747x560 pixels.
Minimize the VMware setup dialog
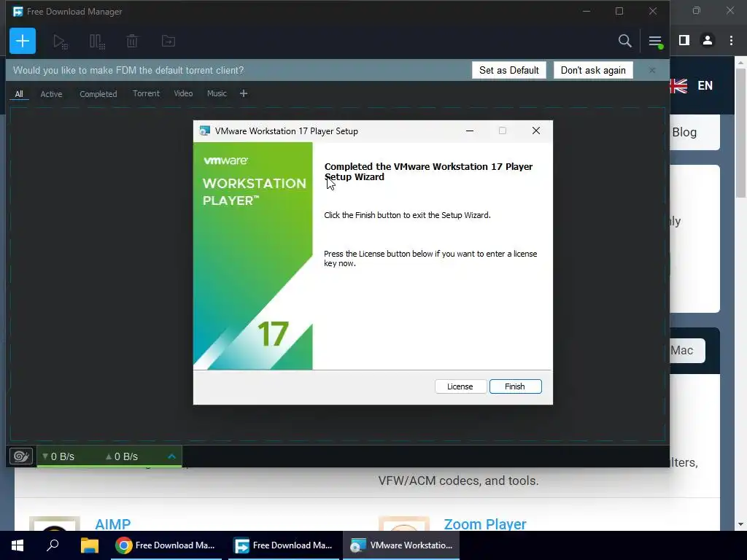(470, 131)
